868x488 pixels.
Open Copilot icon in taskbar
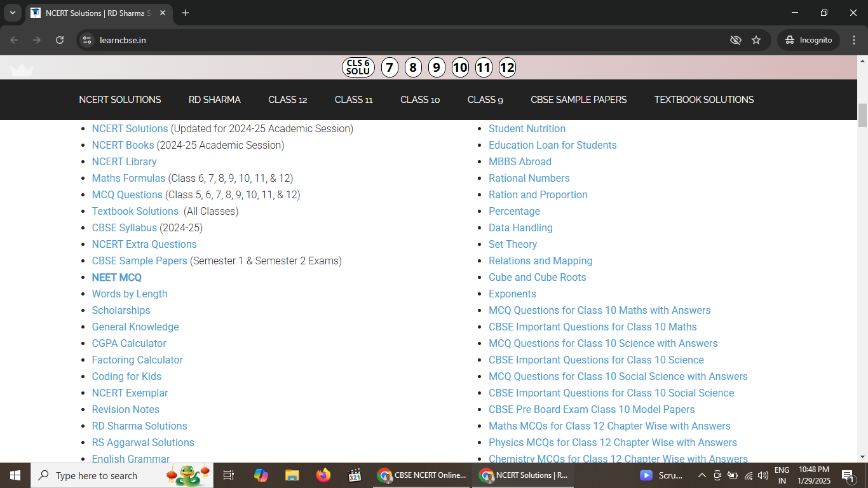pos(261,475)
